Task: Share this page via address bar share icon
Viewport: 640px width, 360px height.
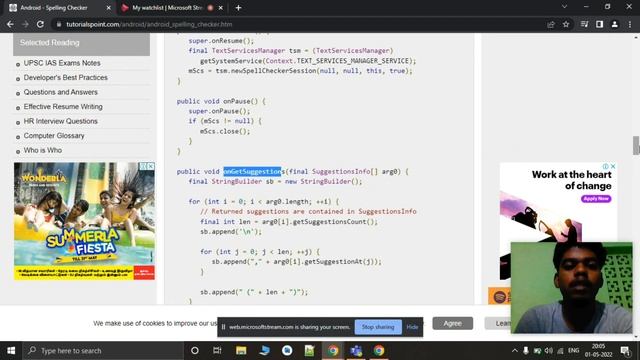Action: tap(551, 24)
